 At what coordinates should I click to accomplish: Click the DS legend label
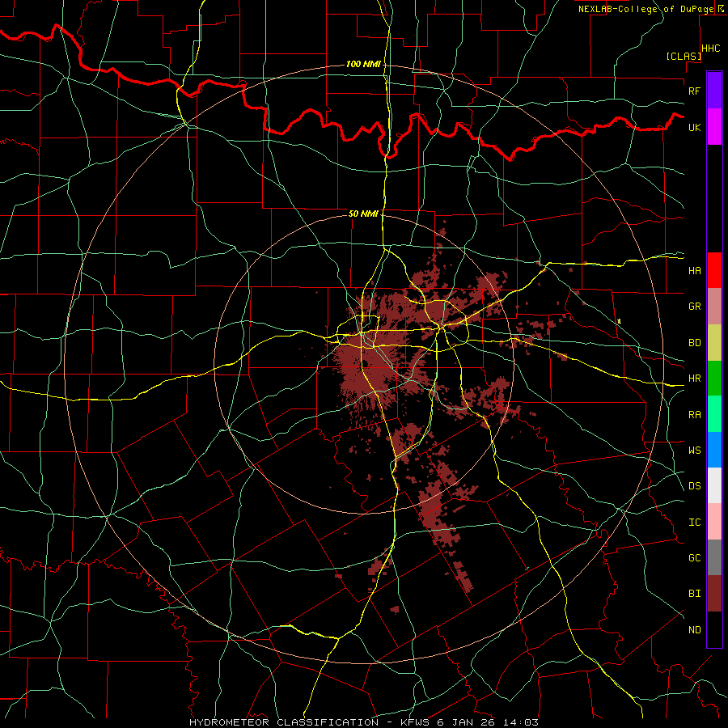(694, 485)
